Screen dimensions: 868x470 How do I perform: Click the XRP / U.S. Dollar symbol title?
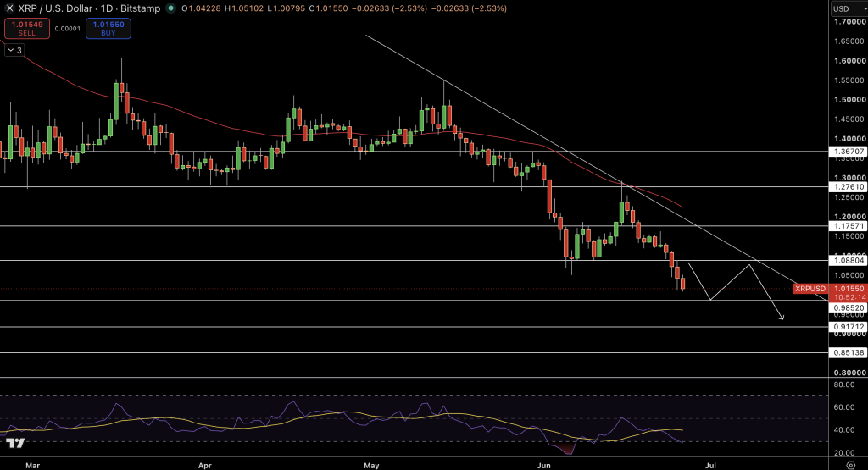coord(89,8)
